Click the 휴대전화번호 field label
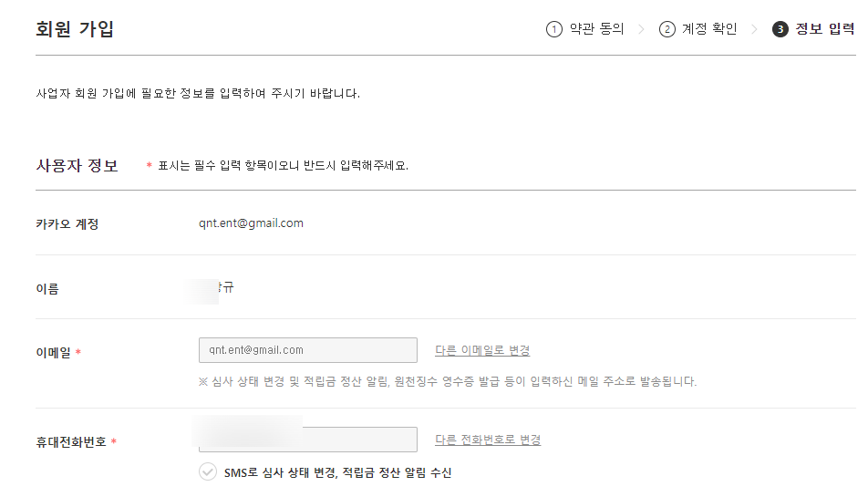Image resolution: width=868 pixels, height=497 pixels. coord(71,441)
